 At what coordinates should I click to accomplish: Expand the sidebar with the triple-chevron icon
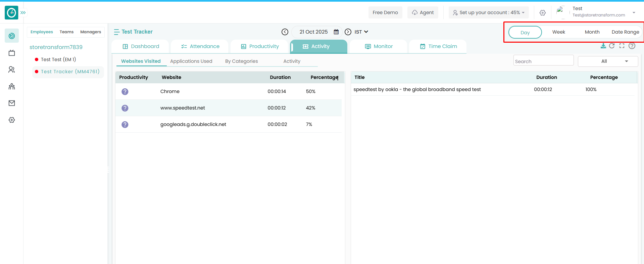(x=23, y=13)
